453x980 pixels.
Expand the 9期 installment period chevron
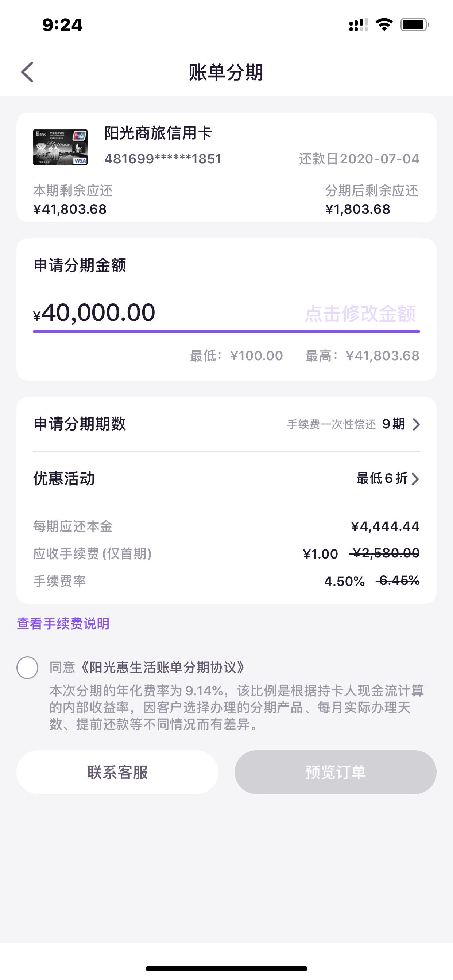[416, 424]
